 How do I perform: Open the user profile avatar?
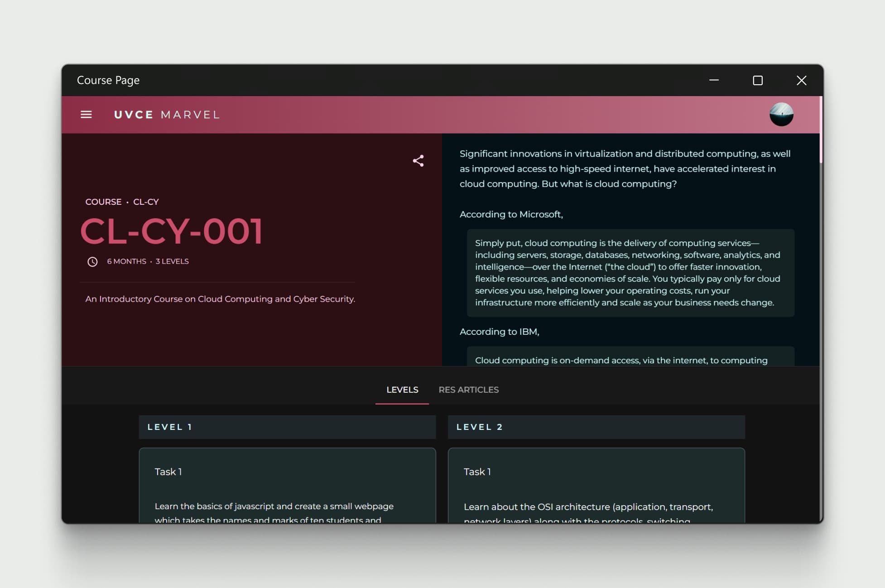(781, 114)
